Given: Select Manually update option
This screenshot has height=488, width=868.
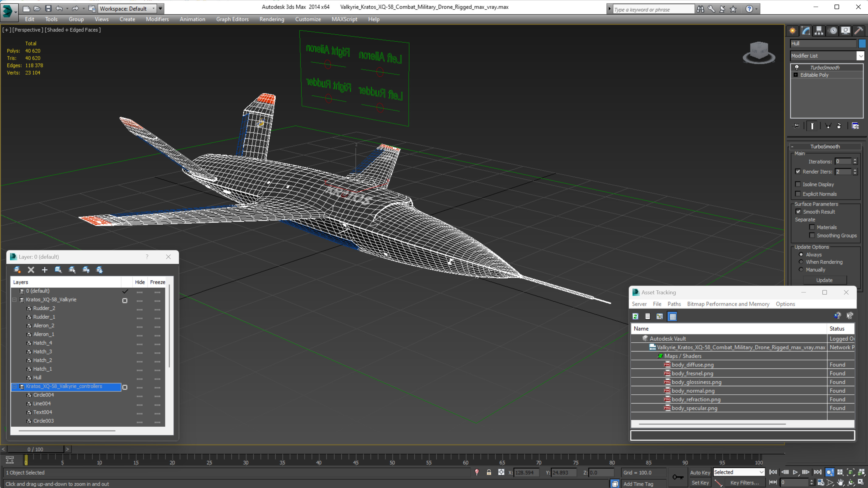Looking at the screenshot, I should coord(801,269).
